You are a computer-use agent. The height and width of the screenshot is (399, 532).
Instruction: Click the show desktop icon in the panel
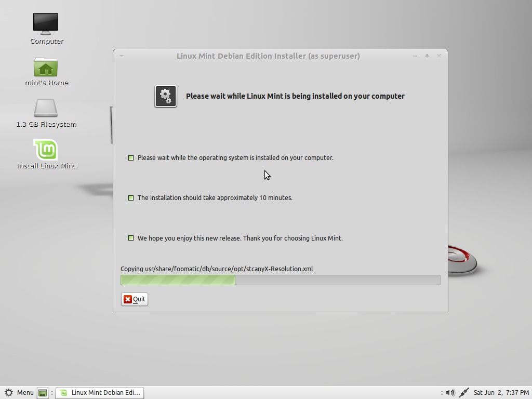tap(43, 393)
